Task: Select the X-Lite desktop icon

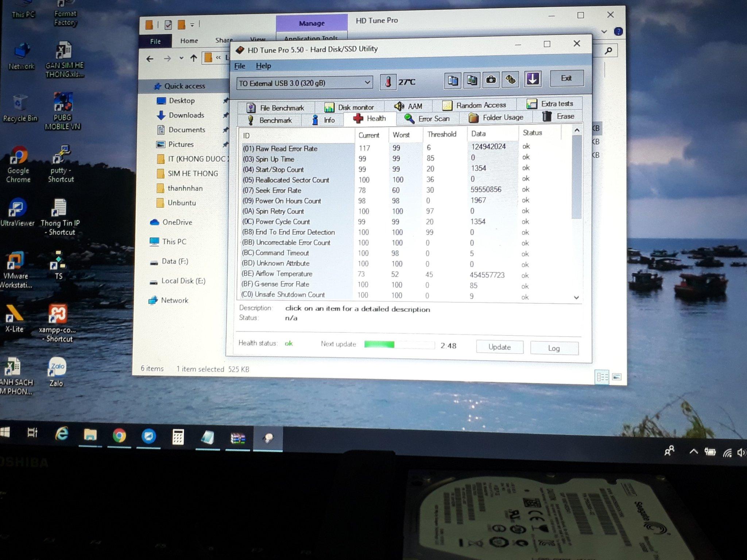Action: (14, 319)
